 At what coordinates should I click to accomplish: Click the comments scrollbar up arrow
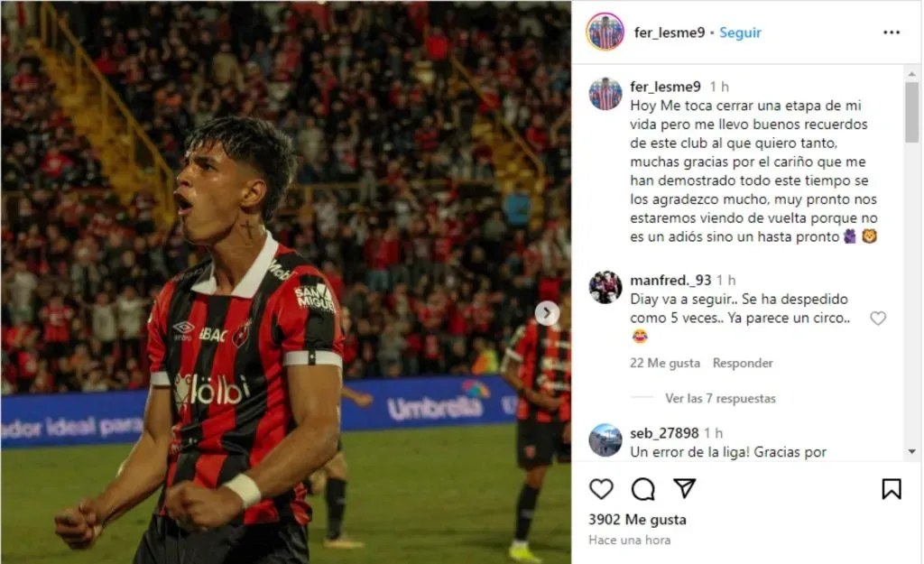pyautogui.click(x=911, y=74)
